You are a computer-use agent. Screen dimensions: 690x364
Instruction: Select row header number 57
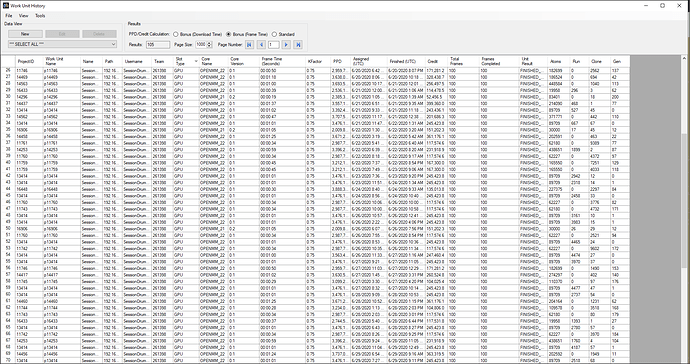point(8,275)
